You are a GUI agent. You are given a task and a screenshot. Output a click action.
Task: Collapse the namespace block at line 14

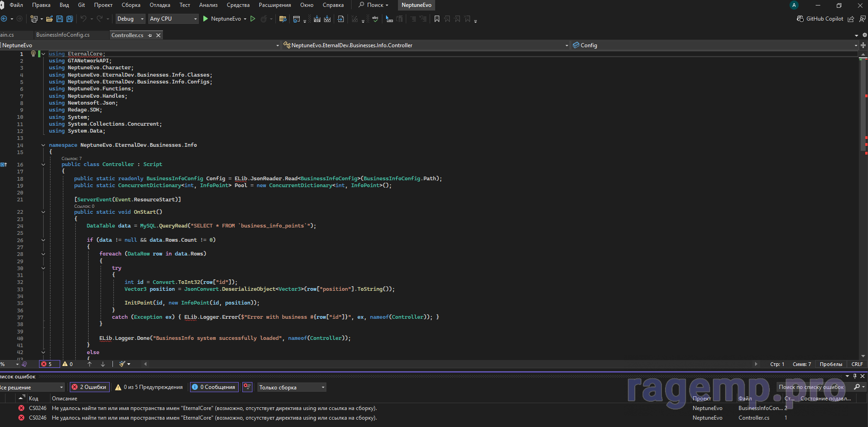[43, 145]
